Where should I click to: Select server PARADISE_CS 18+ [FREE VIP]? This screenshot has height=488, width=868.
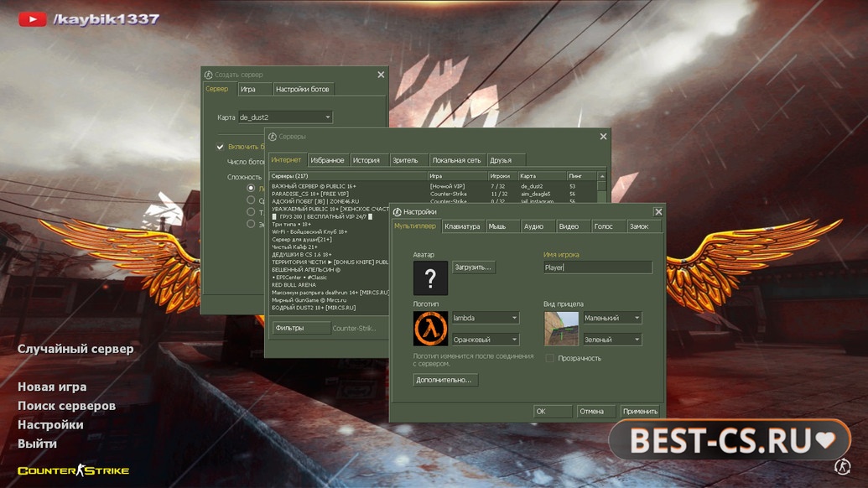point(434,195)
